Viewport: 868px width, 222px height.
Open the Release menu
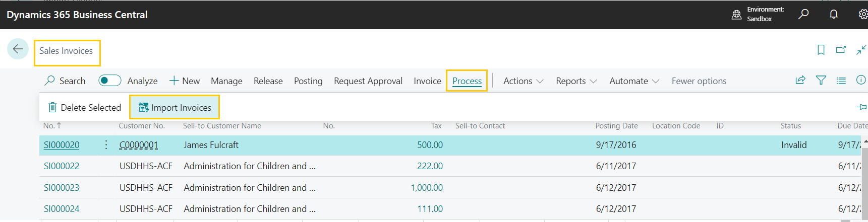268,81
